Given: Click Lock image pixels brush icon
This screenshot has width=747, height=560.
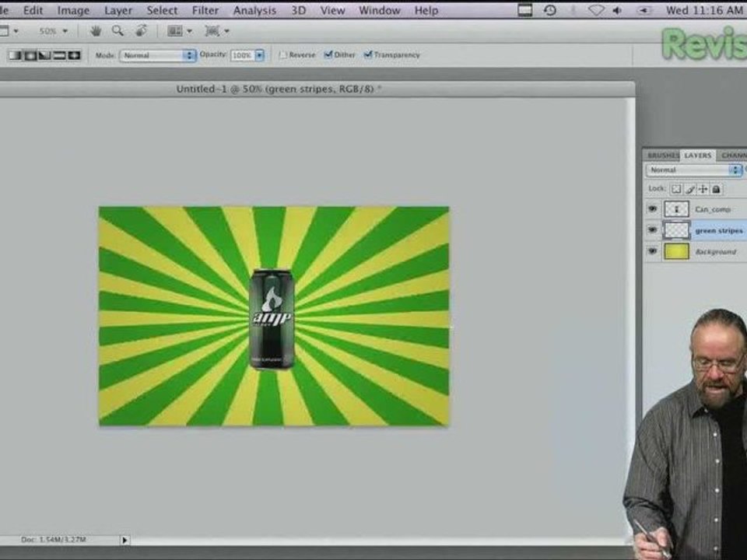Looking at the screenshot, I should pos(689,190).
